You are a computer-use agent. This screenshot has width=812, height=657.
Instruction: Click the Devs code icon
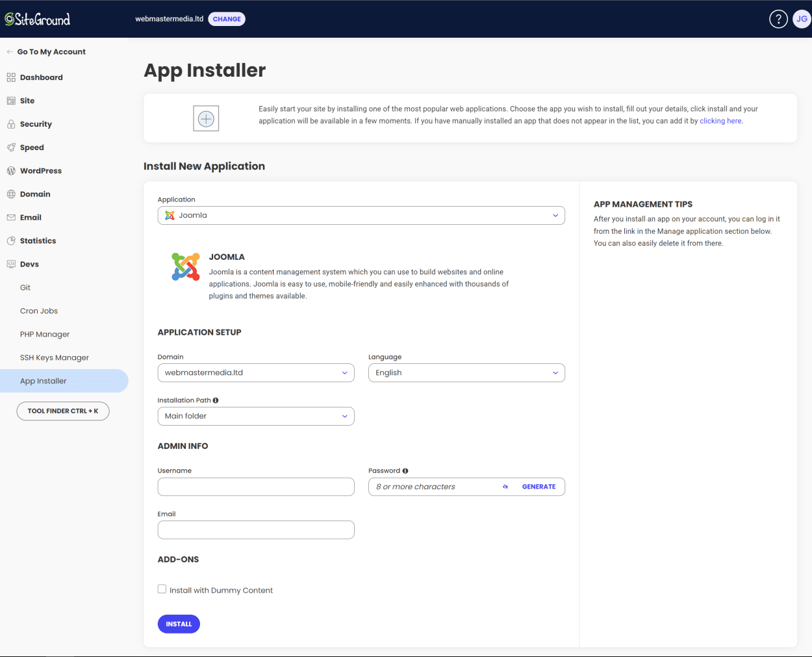click(x=11, y=264)
